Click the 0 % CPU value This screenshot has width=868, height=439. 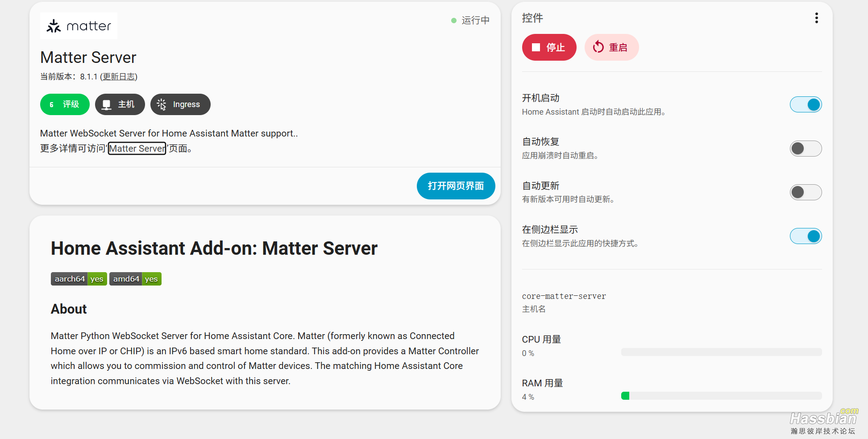528,353
